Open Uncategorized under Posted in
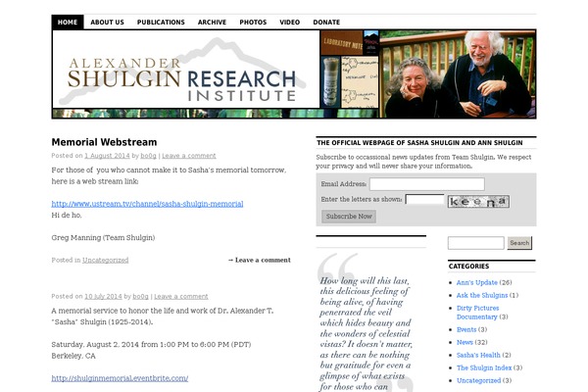 coord(106,260)
